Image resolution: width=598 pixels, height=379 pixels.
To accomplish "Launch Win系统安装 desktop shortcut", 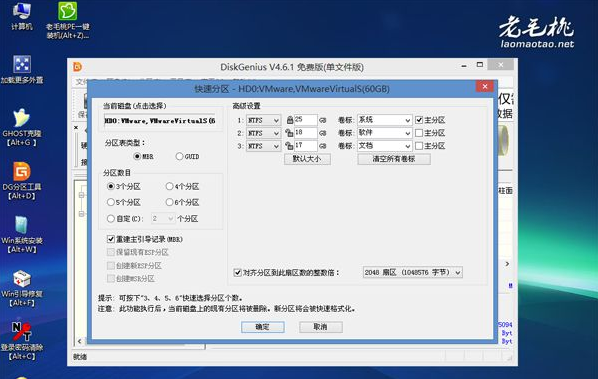I will (x=22, y=234).
